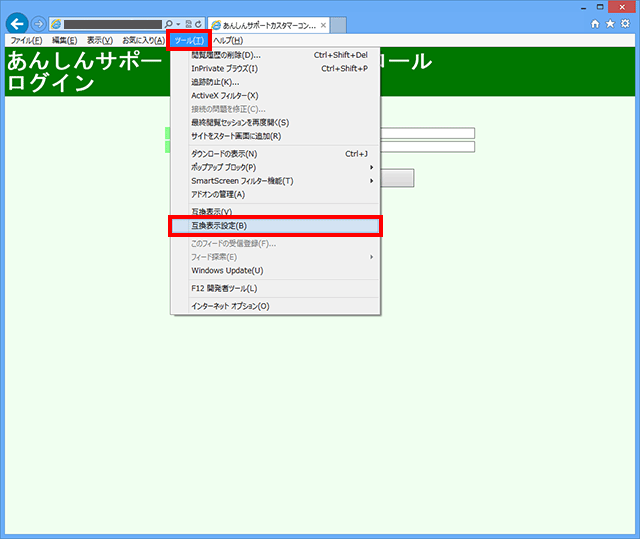Select 互換表示設定(B) from the menu
Viewport: 640px width, 539px height.
click(x=274, y=226)
